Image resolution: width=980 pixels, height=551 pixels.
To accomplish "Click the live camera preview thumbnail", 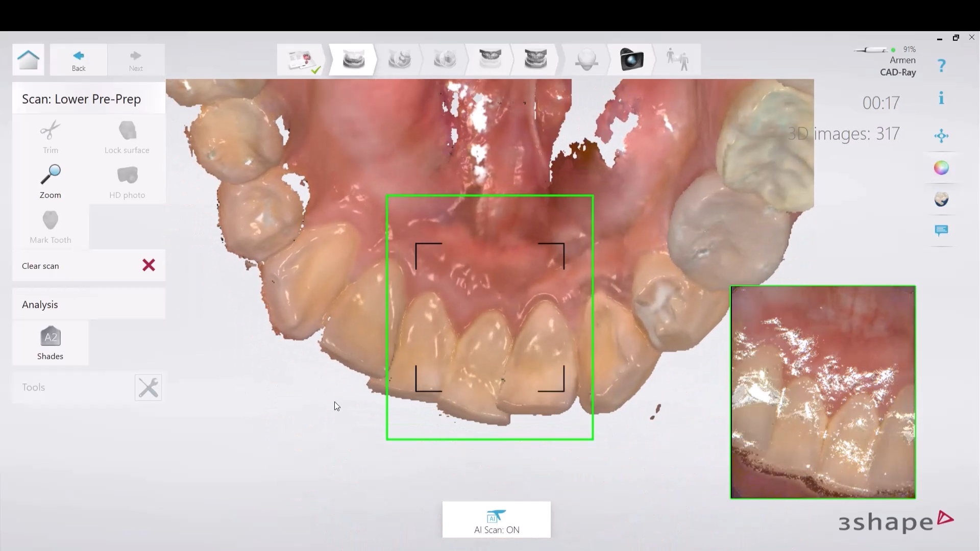I will coord(823,392).
